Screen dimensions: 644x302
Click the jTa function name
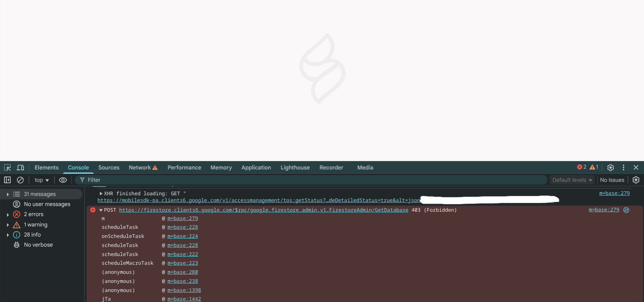pos(106,299)
